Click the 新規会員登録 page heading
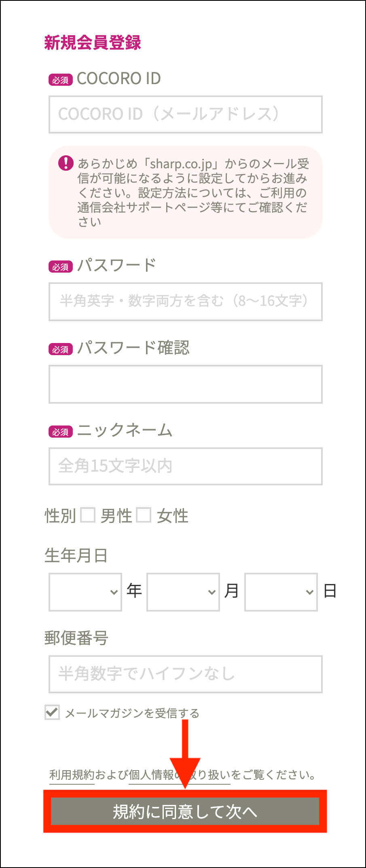The image size is (366, 868). pos(93,42)
